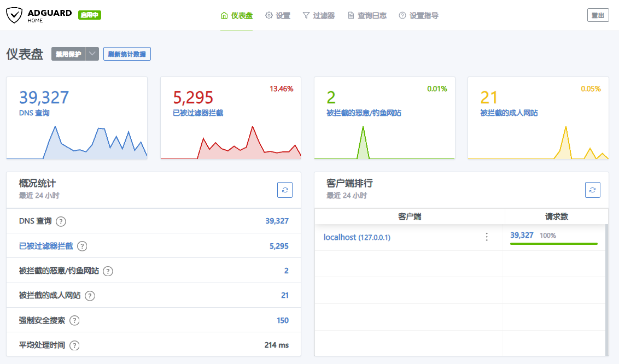Screen dimensions: 619x364
Task: Go to the 设置指导 page
Action: tap(418, 15)
